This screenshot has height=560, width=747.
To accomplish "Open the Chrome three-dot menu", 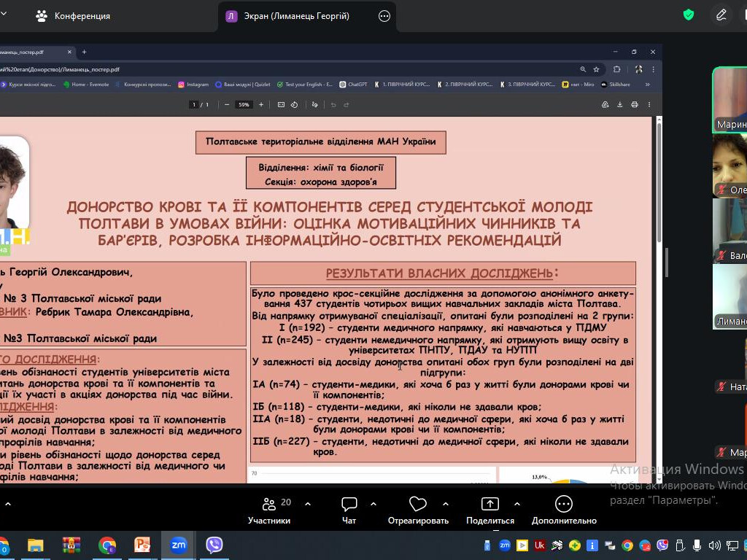I will coord(654,69).
